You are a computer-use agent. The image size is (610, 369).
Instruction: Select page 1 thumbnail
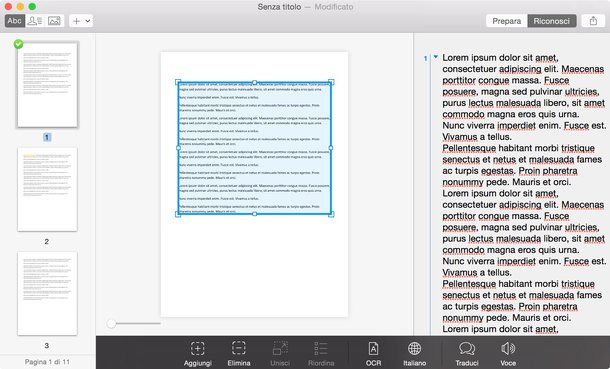point(47,85)
